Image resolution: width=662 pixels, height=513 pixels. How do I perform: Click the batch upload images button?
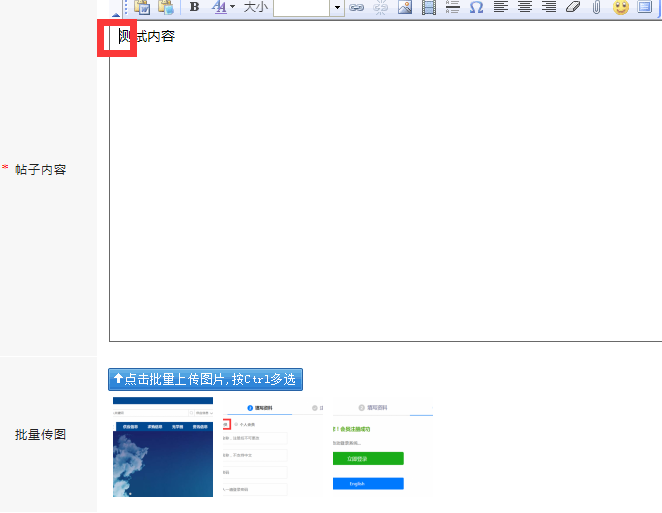click(x=205, y=379)
